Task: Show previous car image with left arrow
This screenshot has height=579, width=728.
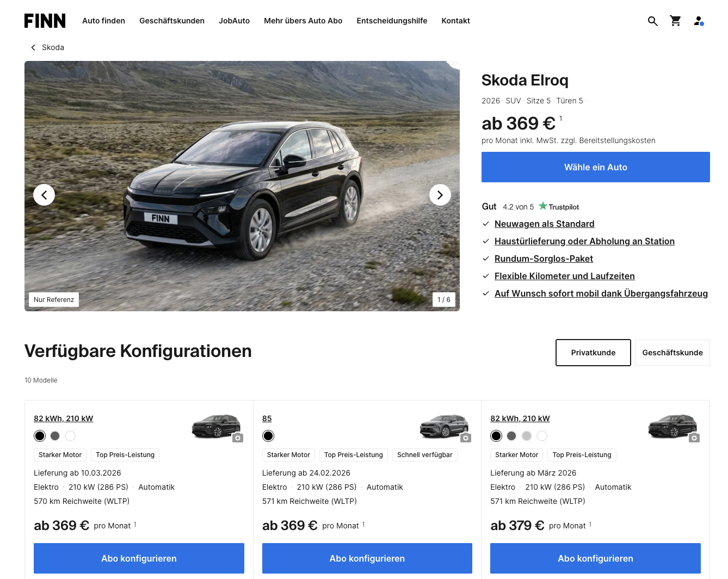Action: [x=44, y=195]
